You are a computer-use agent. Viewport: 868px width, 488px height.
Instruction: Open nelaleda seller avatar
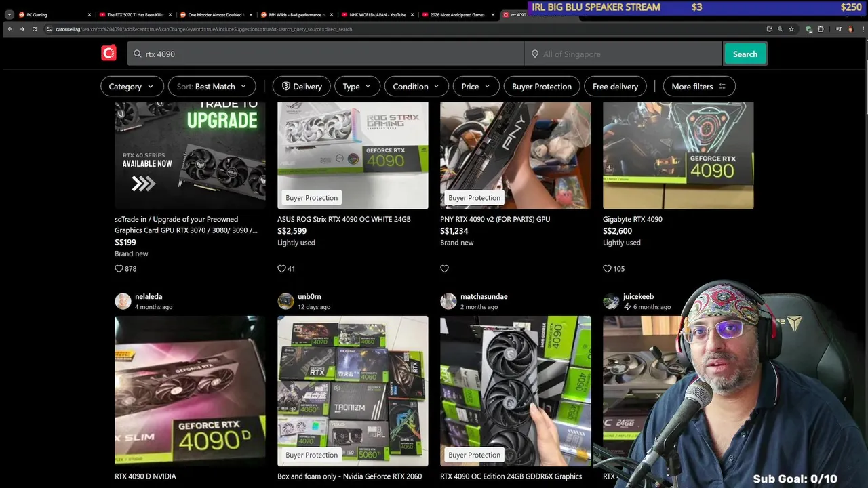123,301
